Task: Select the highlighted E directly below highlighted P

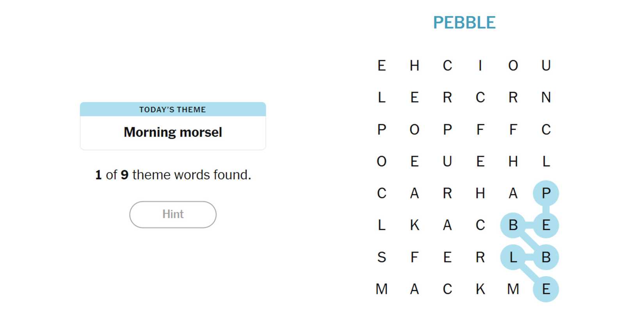Action: pyautogui.click(x=546, y=225)
